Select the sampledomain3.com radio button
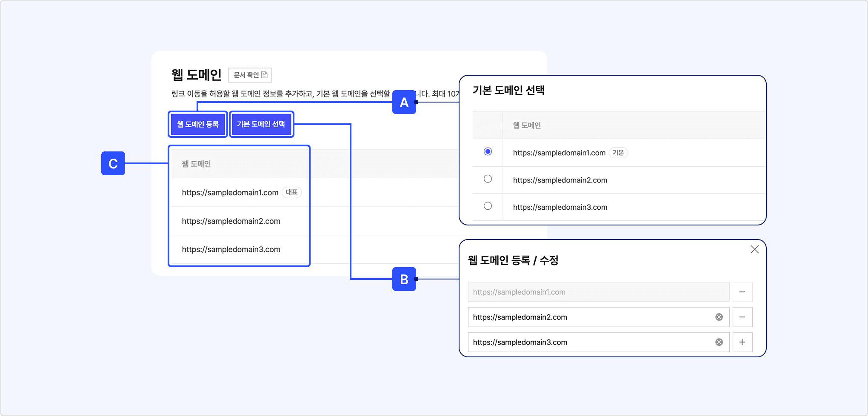The height and width of the screenshot is (416, 868). pos(488,206)
